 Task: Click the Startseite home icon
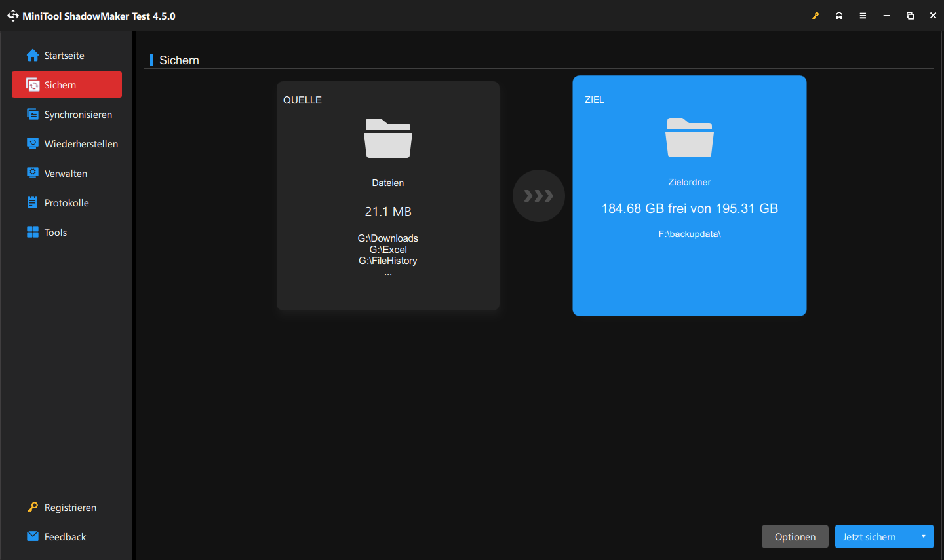click(33, 56)
